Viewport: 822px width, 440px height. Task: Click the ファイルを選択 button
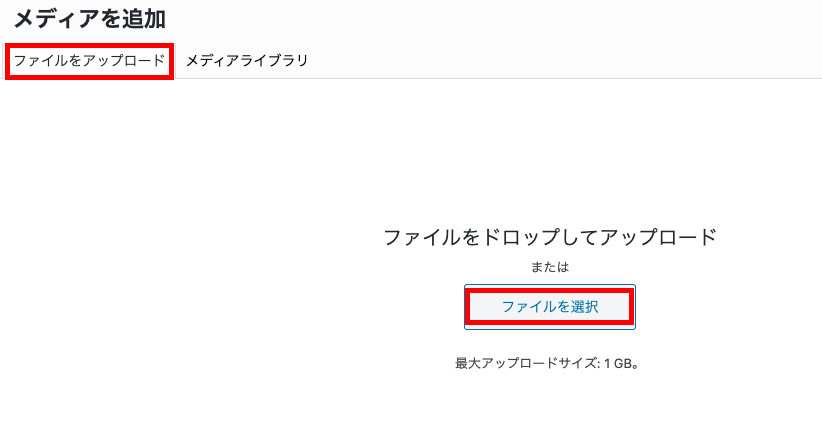[550, 307]
